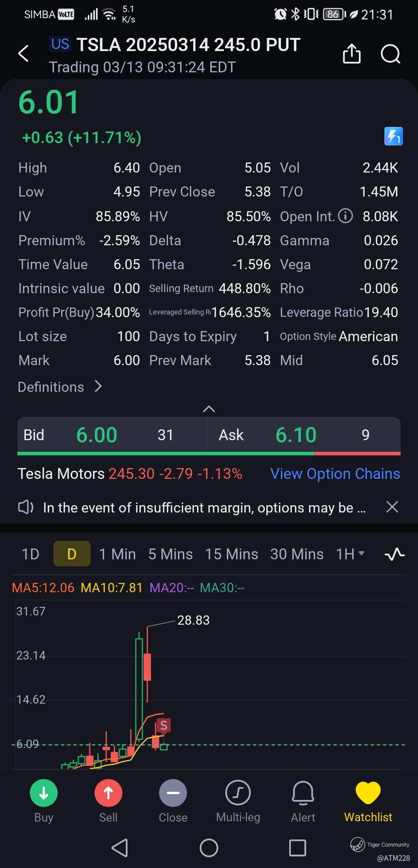Select the 1D chart tab
This screenshot has height=868, width=418.
pos(31,554)
